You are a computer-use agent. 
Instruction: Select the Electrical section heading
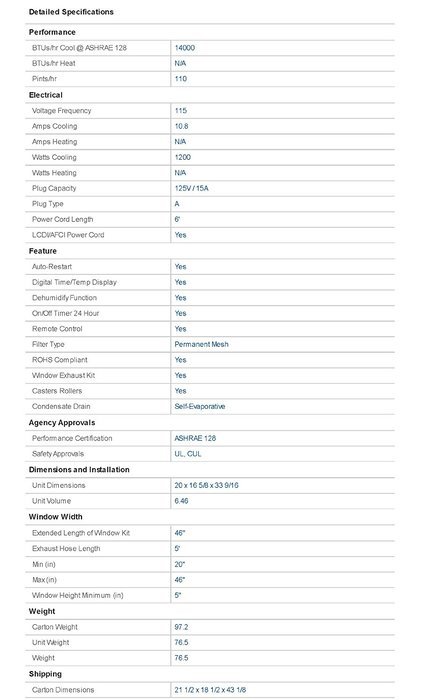pyautogui.click(x=46, y=95)
